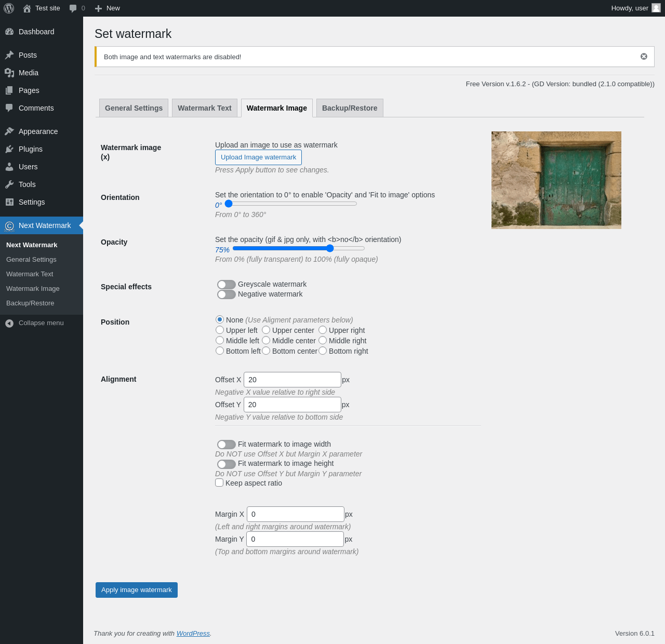Open the comments bubble in admin bar
Image resolution: width=665 pixels, height=644 pixels.
click(73, 8)
